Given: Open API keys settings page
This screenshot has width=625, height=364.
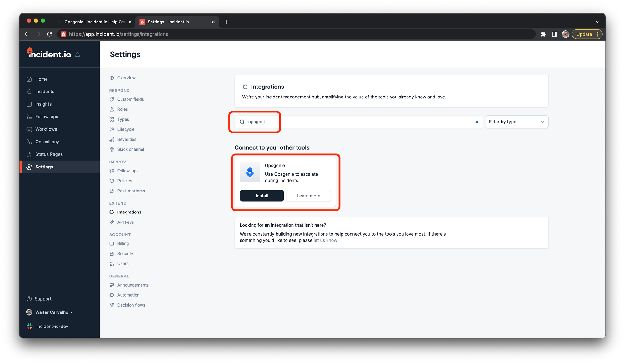Looking at the screenshot, I should [125, 222].
